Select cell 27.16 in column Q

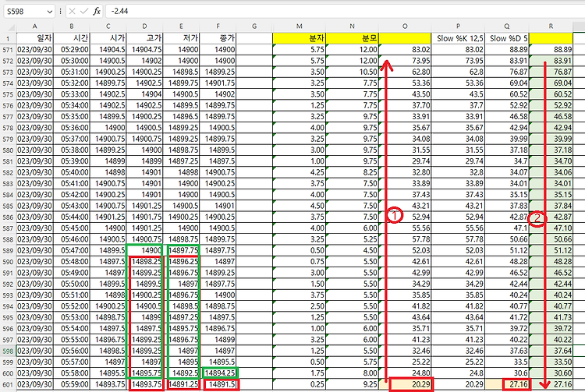[507, 384]
